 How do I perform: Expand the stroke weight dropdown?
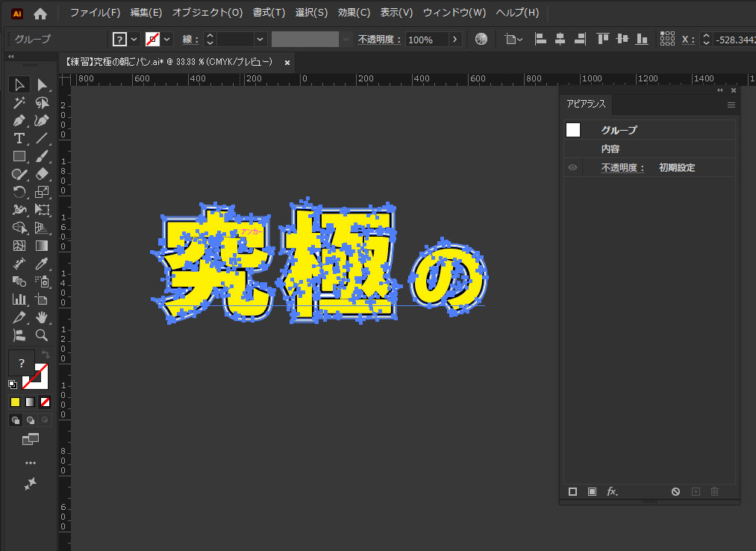tap(260, 39)
